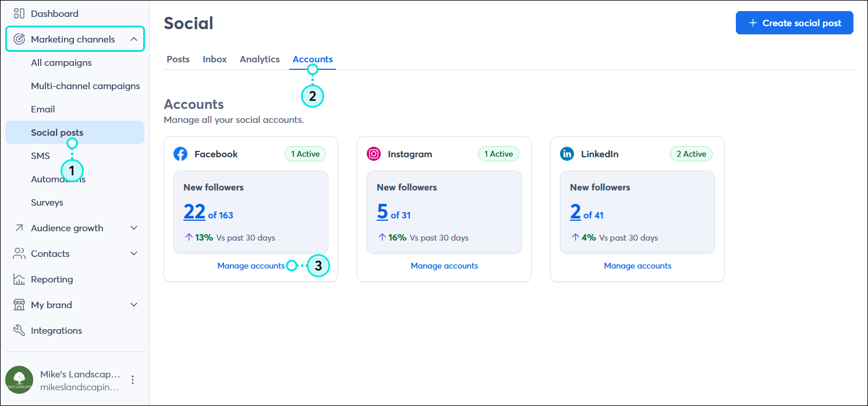Open All campaigns in sidebar
The width and height of the screenshot is (868, 406).
pyautogui.click(x=61, y=62)
